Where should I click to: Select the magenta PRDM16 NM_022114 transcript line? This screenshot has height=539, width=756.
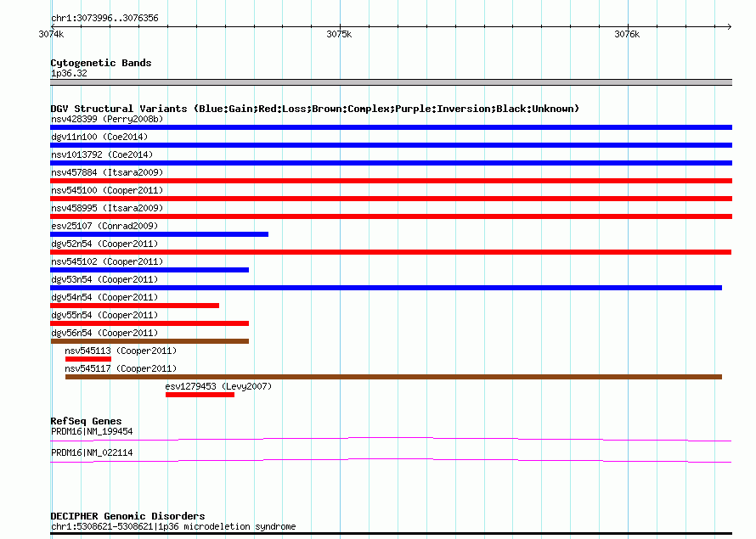tap(391, 461)
